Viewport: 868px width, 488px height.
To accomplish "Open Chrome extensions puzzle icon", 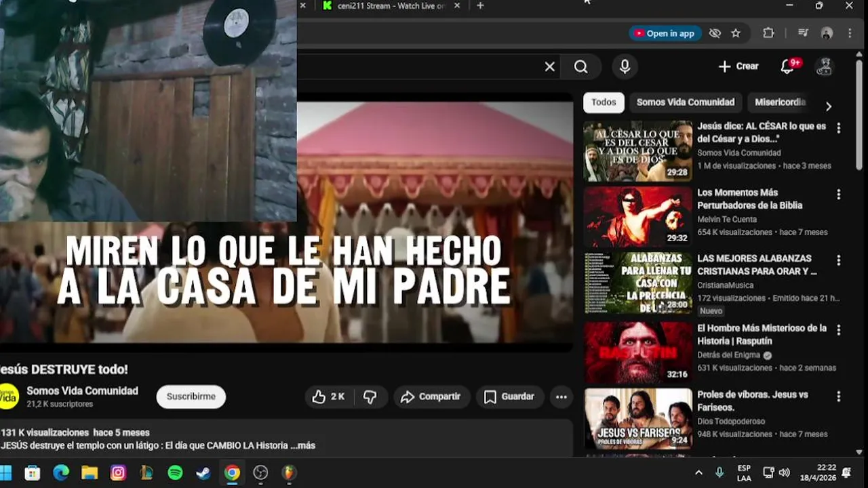I will click(768, 33).
